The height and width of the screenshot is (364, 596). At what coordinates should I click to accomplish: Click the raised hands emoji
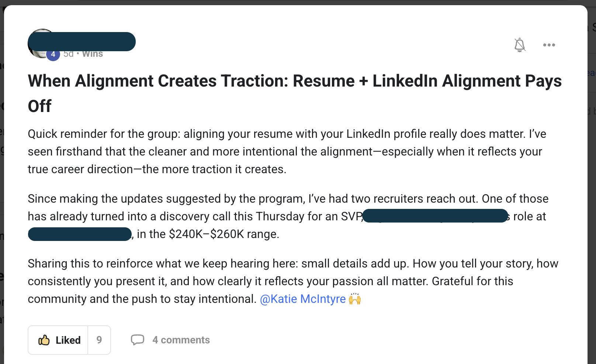coord(355,299)
